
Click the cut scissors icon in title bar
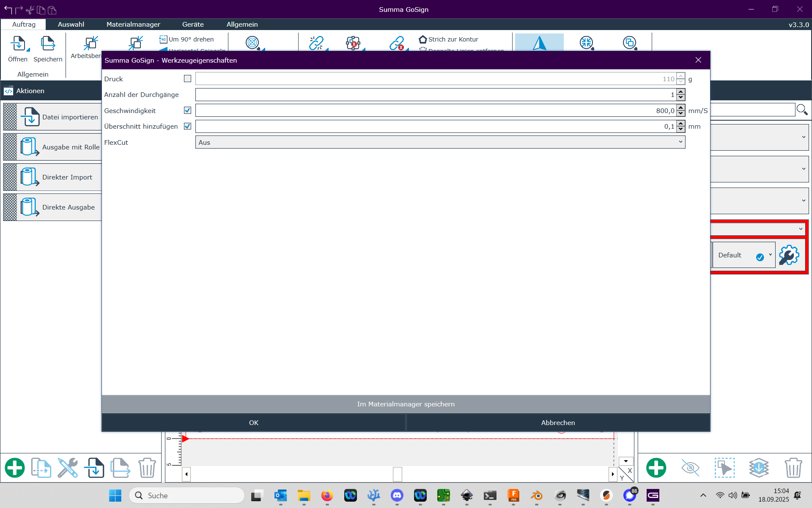click(30, 9)
